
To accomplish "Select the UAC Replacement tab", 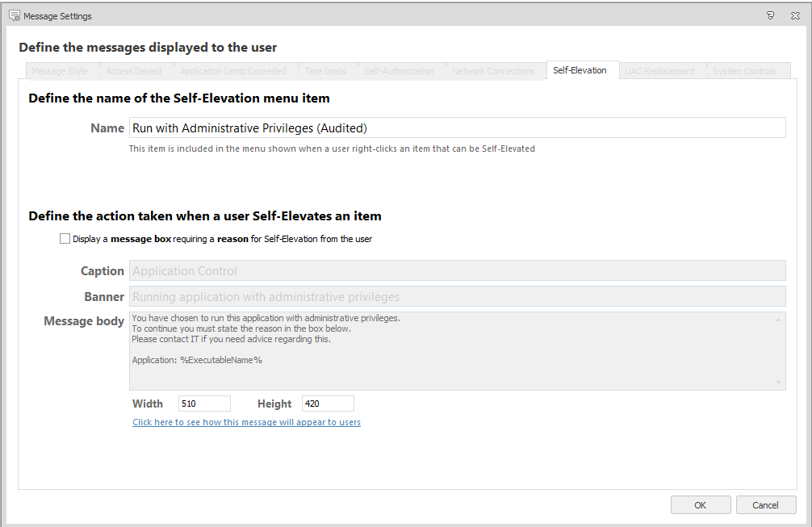I will coord(659,71).
